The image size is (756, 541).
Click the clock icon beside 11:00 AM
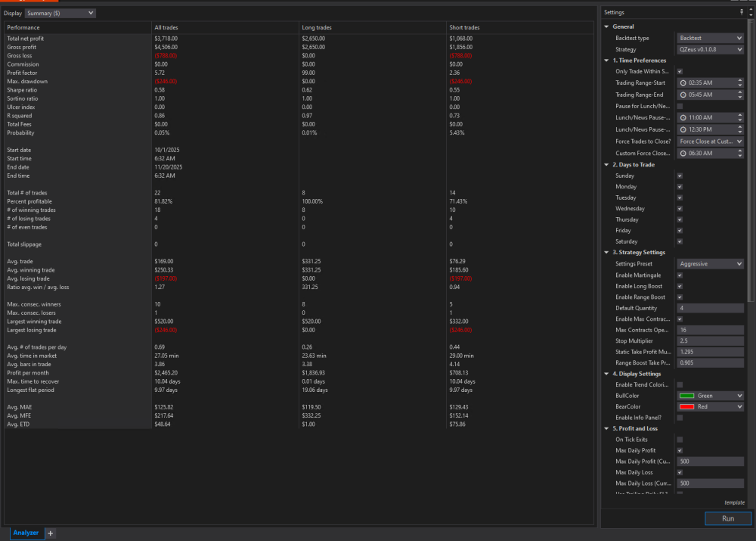tap(683, 118)
